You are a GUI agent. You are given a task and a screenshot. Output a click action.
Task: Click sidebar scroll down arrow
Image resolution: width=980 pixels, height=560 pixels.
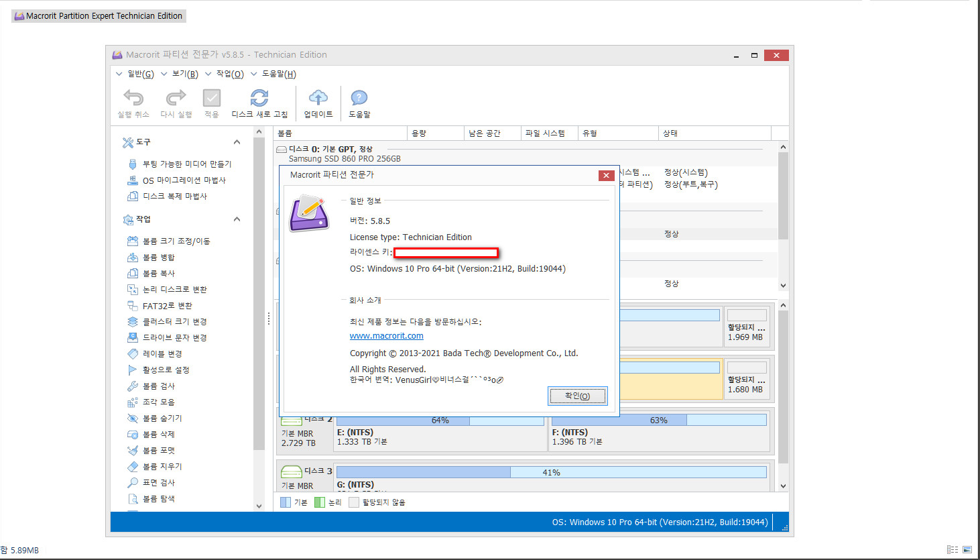click(x=259, y=506)
